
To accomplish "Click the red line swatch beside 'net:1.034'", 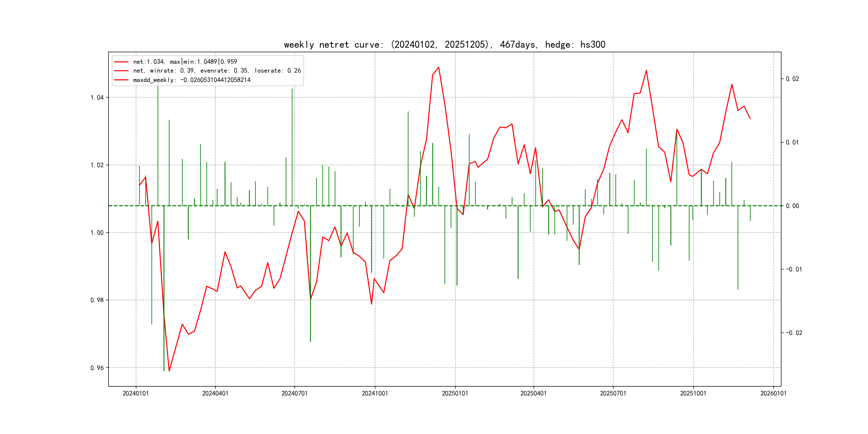I will (x=121, y=62).
